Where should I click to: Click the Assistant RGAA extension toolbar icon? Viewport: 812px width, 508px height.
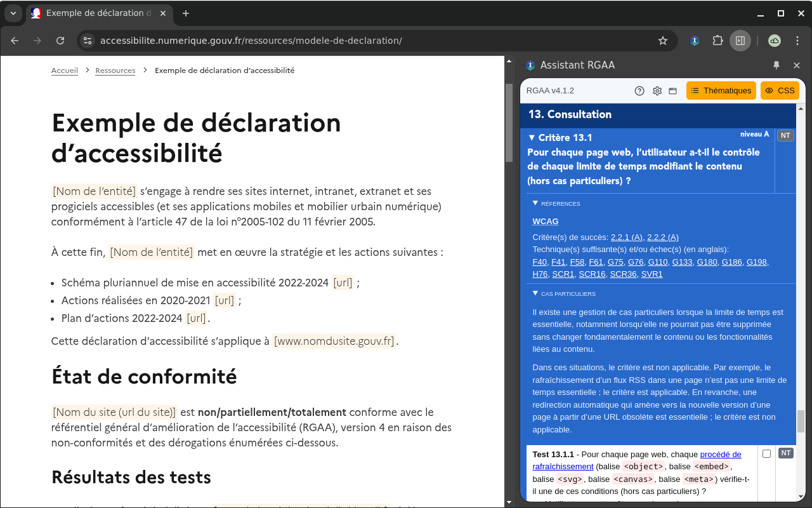[x=695, y=41]
